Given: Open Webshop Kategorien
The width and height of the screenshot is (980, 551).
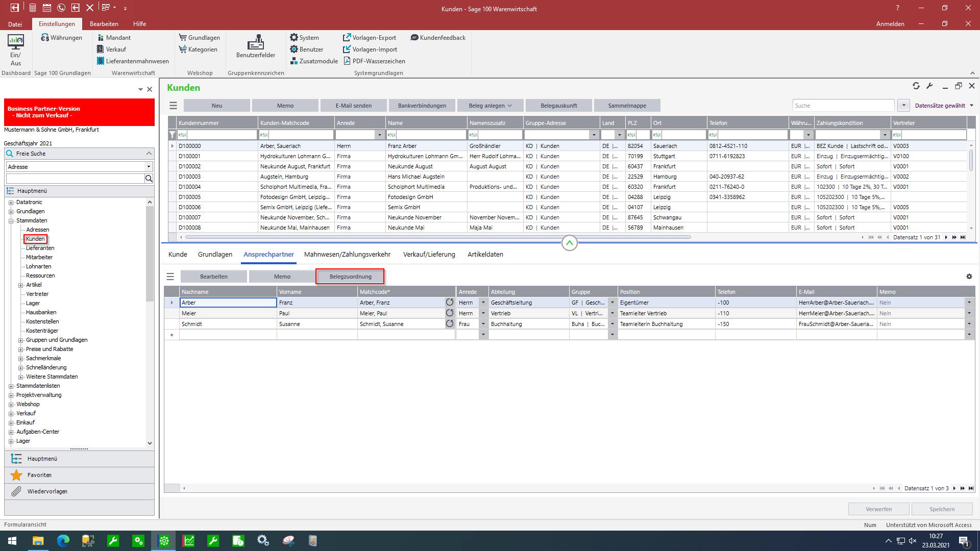Looking at the screenshot, I should 198,49.
